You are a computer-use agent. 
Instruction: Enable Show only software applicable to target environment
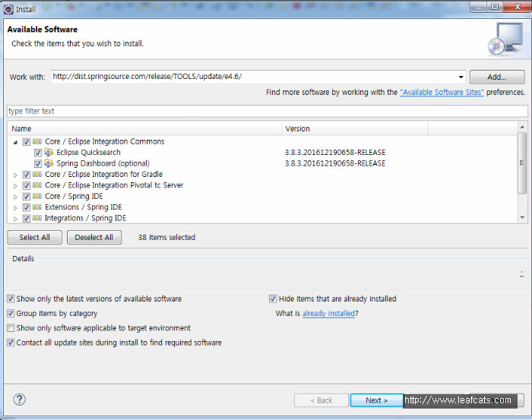point(11,328)
